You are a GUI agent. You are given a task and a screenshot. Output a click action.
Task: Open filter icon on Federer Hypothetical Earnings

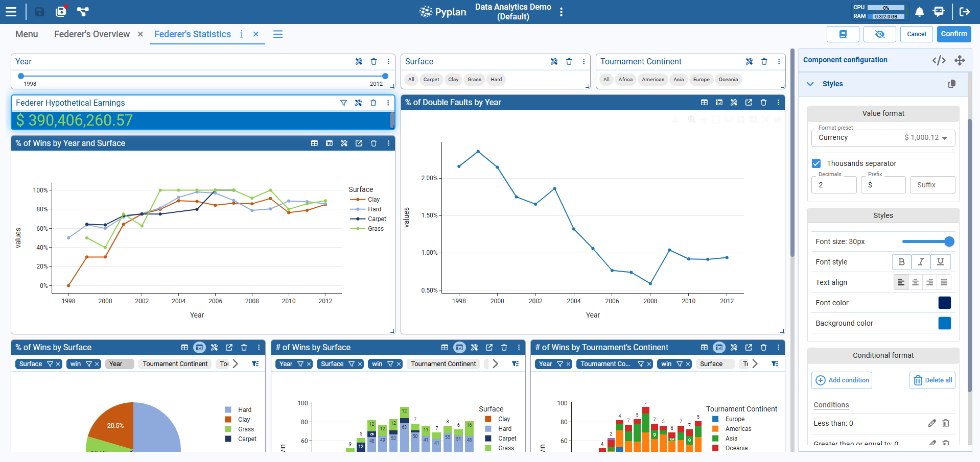point(343,103)
